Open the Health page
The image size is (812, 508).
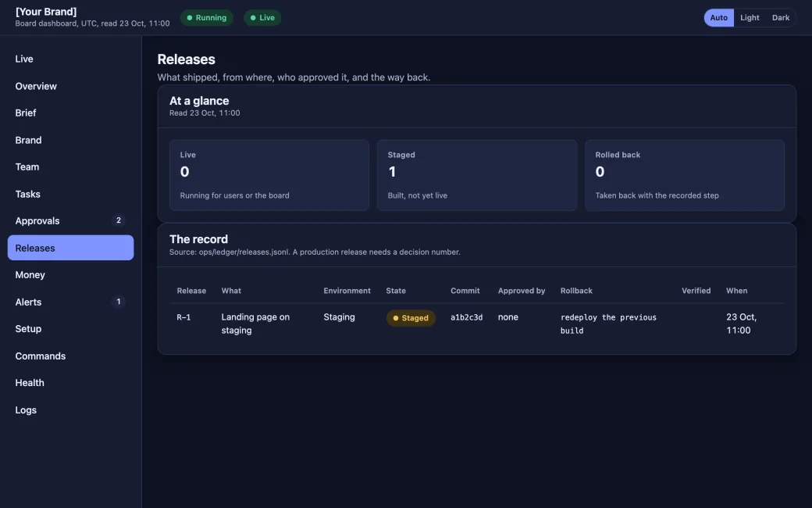click(x=70, y=382)
